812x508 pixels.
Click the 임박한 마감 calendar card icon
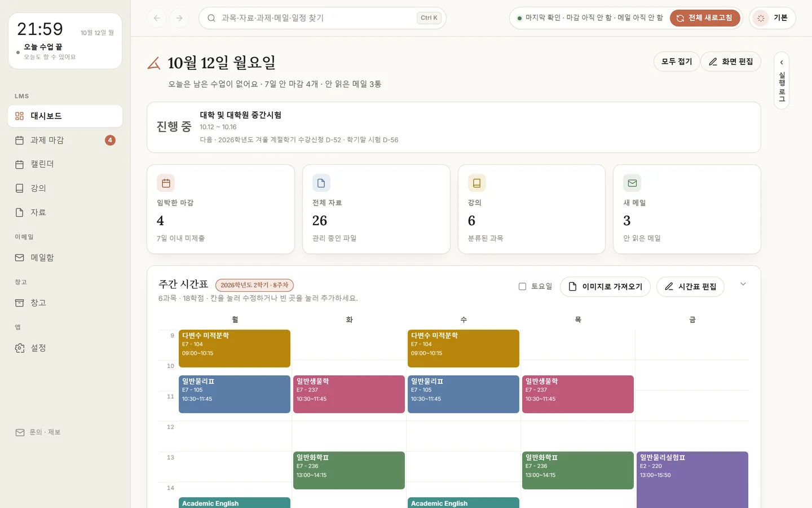(x=166, y=183)
